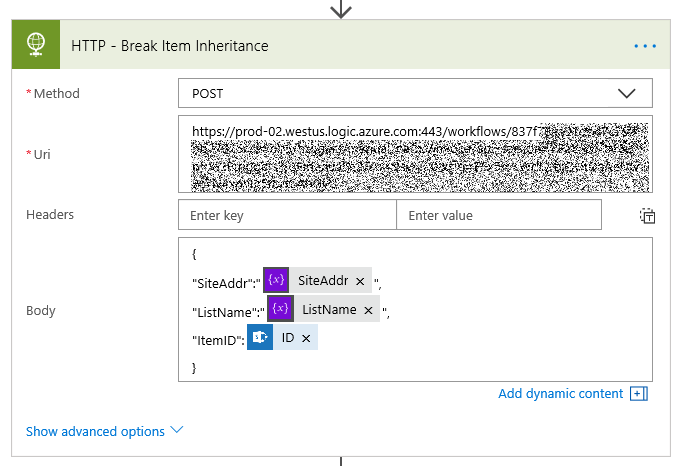
Task: Click the HTTP globe action icon
Action: click(x=36, y=45)
